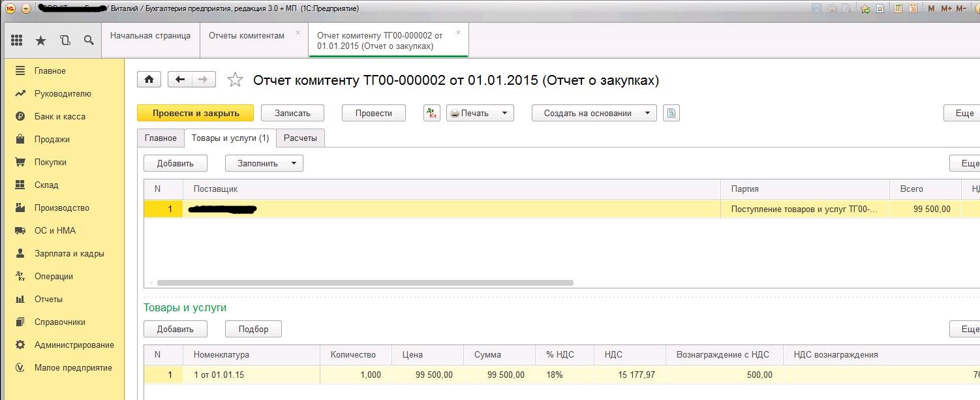Navigate back with the left arrow button
This screenshot has height=400, width=980.
pos(180,80)
